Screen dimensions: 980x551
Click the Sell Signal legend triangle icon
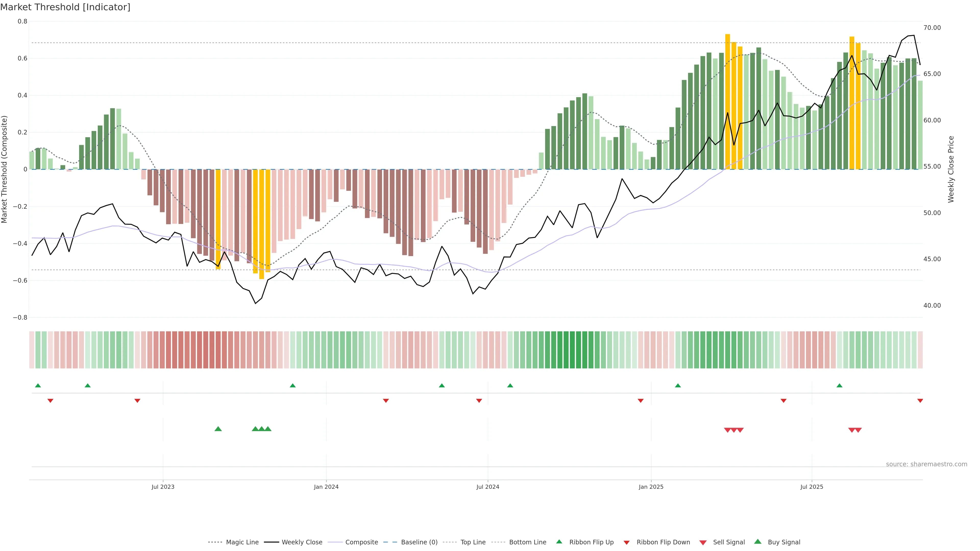(703, 543)
